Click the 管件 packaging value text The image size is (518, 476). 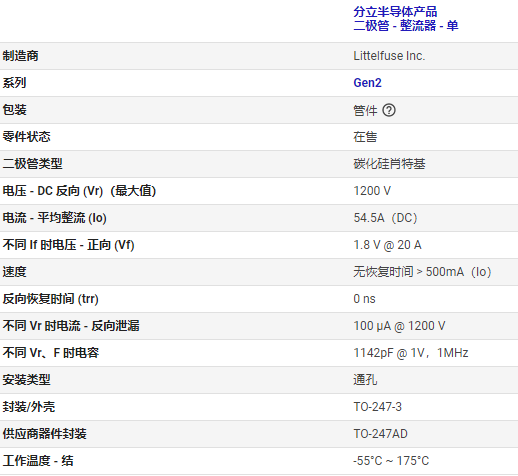[x=365, y=110]
